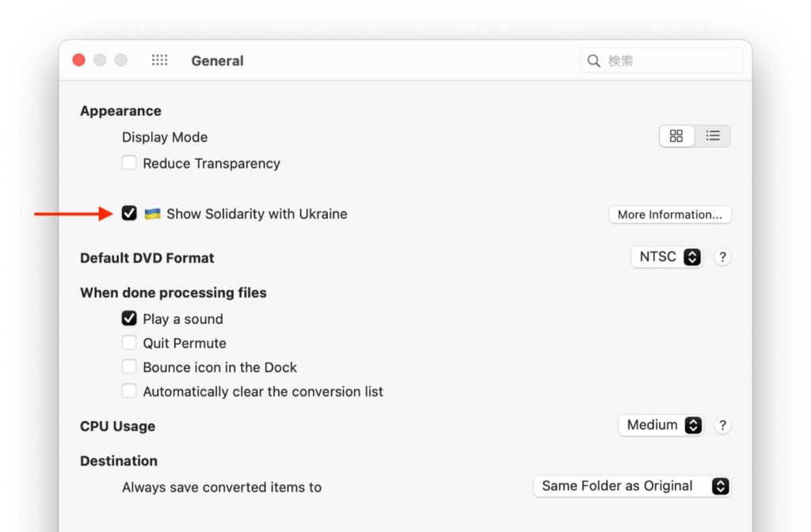The width and height of the screenshot is (811, 532).
Task: Enable Bounce icon in the Dock
Action: click(129, 367)
